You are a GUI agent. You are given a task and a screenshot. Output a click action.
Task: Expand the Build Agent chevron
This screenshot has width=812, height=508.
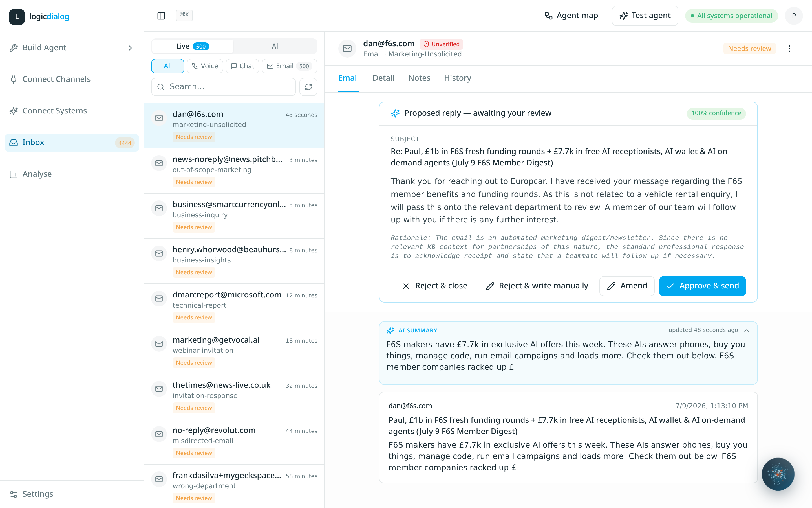[130, 48]
